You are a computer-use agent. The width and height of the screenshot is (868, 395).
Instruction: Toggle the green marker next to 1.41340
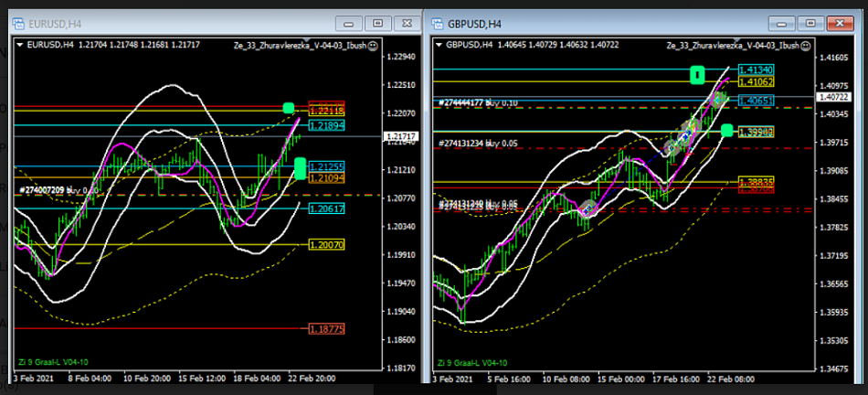tap(698, 75)
